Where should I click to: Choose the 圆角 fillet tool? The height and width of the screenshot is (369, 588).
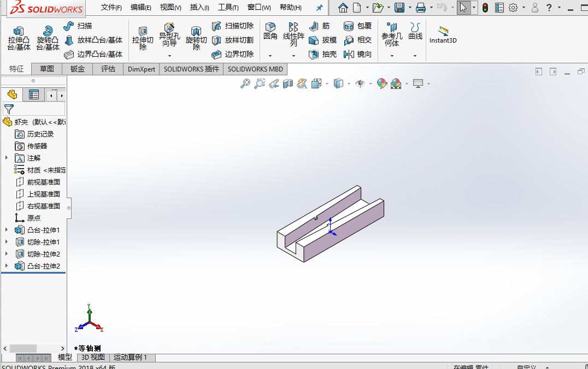tap(270, 31)
